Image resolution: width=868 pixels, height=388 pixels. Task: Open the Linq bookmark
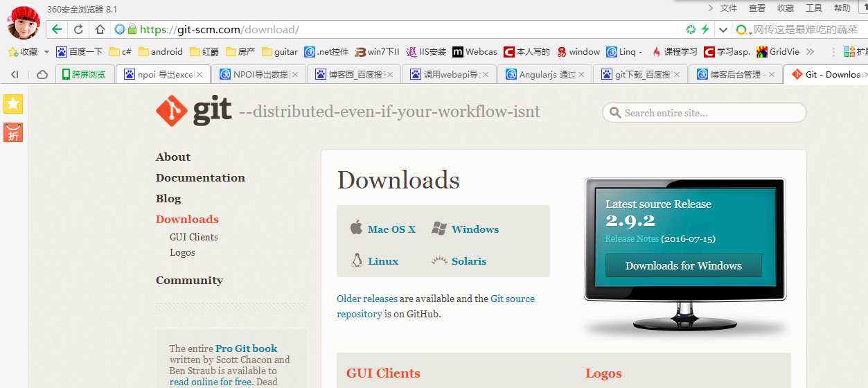[x=624, y=51]
